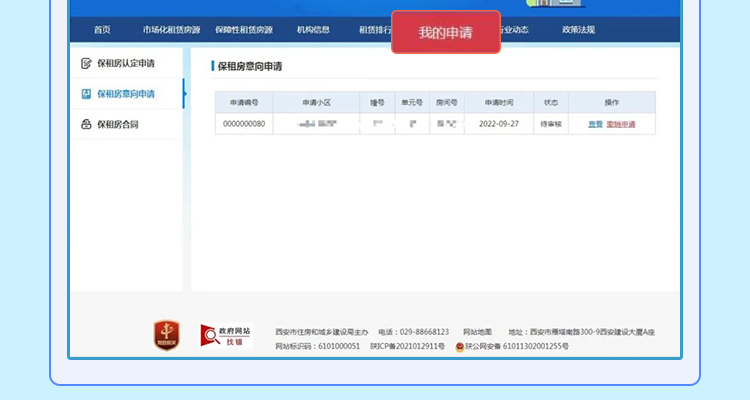This screenshot has width=750, height=400.
Task: Open the 党政机关 badge icon in footer
Action: [x=166, y=335]
